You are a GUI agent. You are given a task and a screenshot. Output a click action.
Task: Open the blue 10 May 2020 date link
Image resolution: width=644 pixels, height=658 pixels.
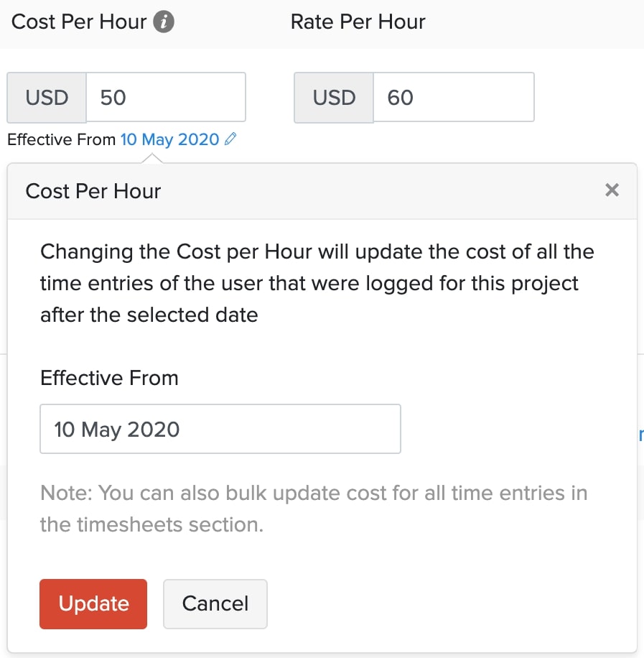169,139
